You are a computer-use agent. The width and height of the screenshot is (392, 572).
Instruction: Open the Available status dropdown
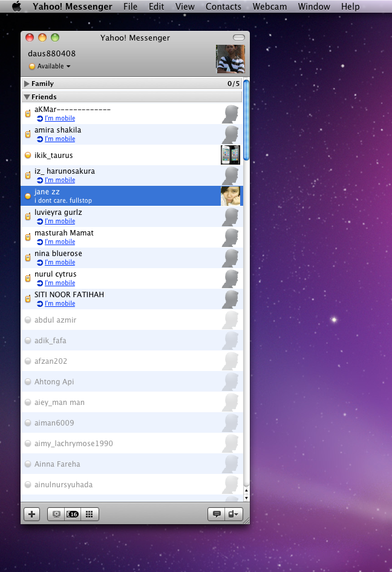click(x=50, y=66)
